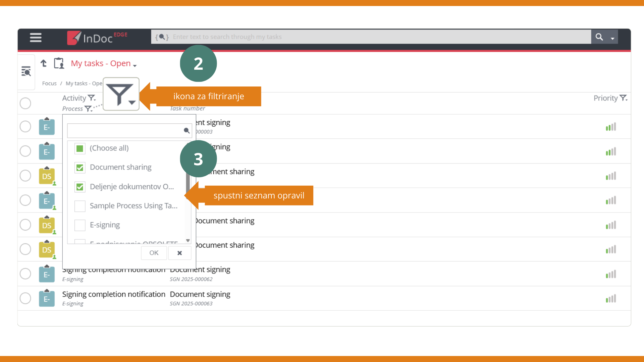Click the tasks clipboard icon
Image resolution: width=644 pixels, height=362 pixels.
[59, 63]
